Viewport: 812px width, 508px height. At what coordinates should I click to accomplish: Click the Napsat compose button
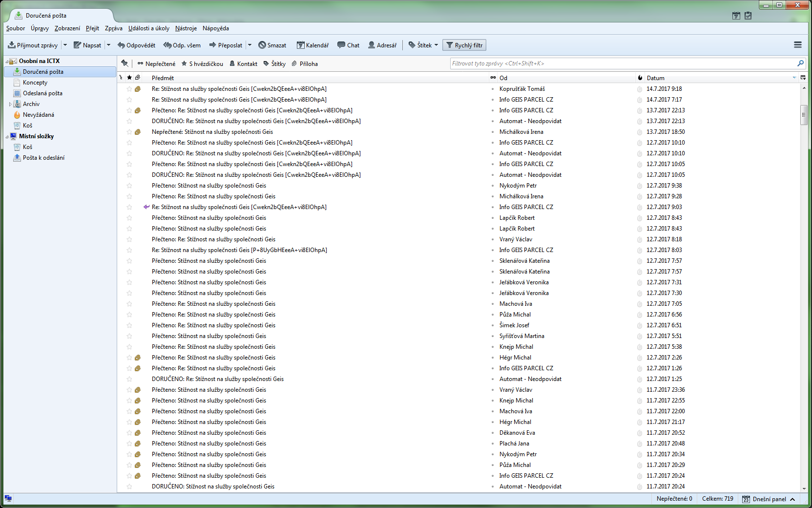[x=87, y=45]
